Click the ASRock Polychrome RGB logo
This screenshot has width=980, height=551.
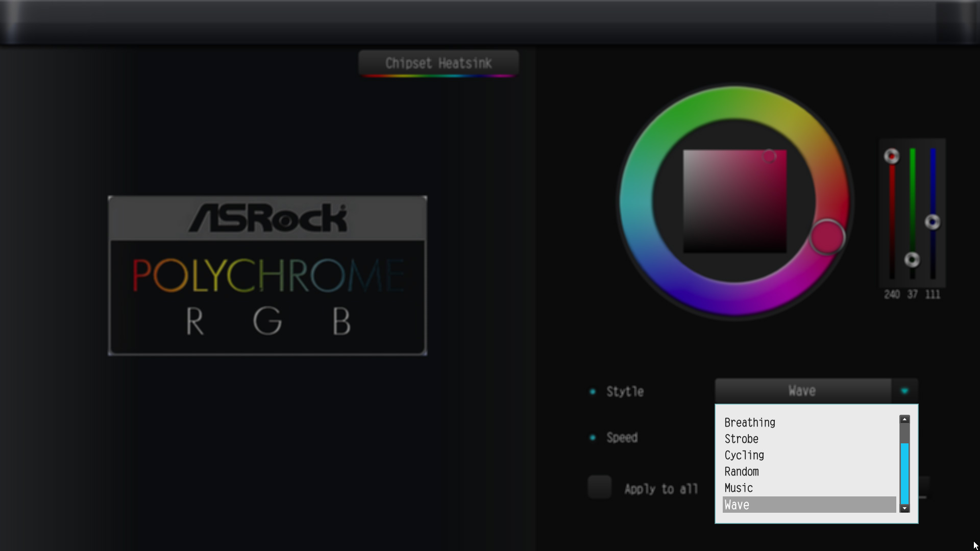267,275
